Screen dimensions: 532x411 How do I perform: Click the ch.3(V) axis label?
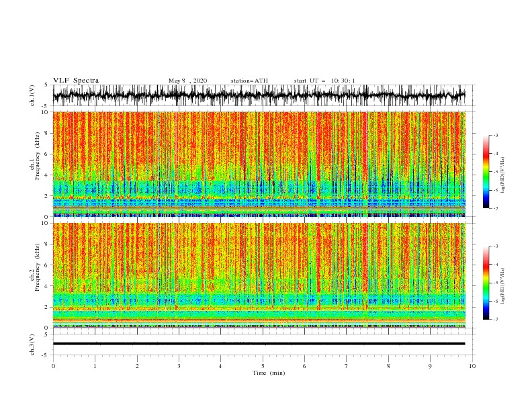(32, 345)
